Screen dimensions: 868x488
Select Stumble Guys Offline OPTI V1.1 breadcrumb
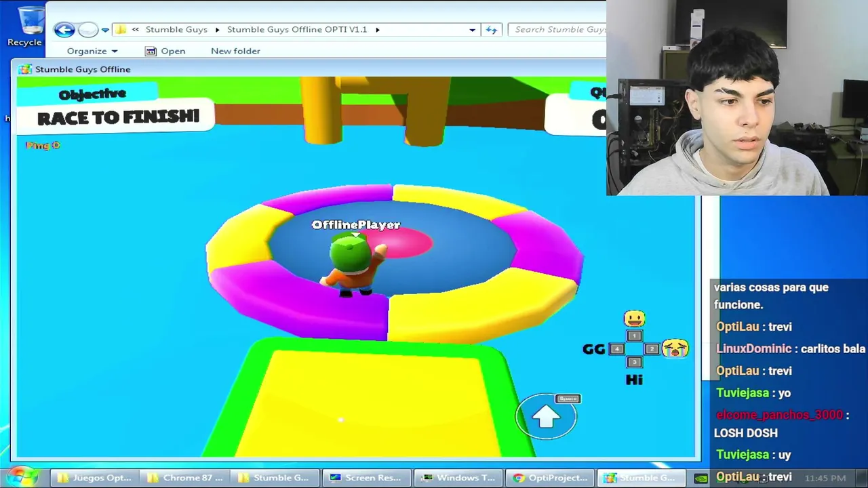[297, 29]
